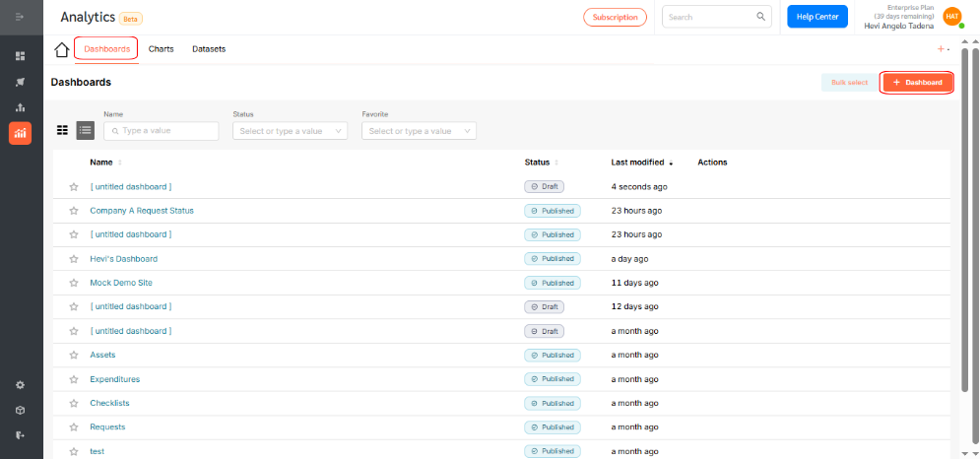Click the HAT user avatar

pyautogui.click(x=951, y=17)
